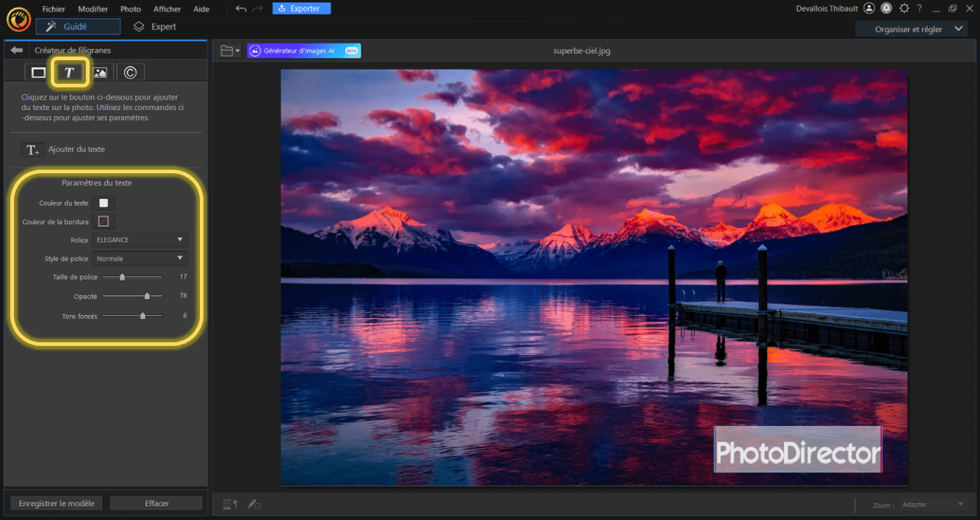Click the Couleur du texte white swatch
The width and height of the screenshot is (980, 520).
104,203
